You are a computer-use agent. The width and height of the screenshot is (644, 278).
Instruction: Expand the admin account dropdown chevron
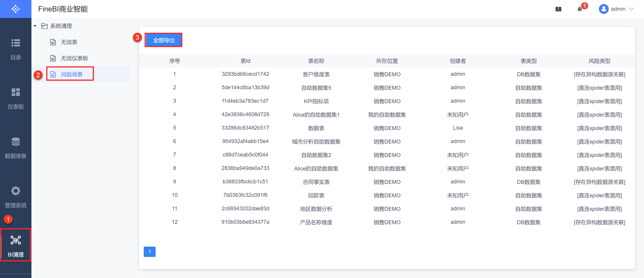(631, 9)
